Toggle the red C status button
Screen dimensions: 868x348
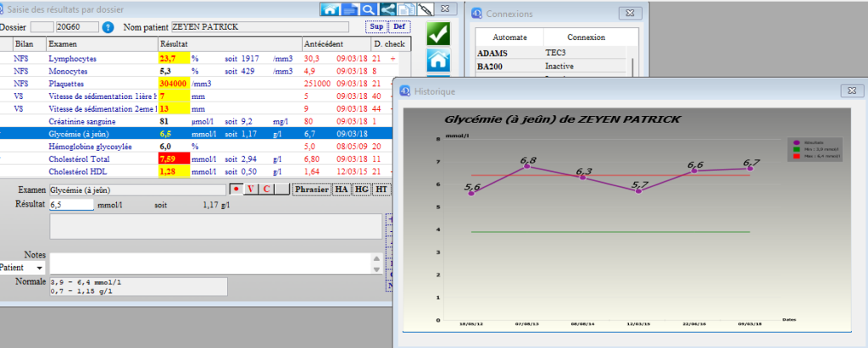(x=265, y=190)
